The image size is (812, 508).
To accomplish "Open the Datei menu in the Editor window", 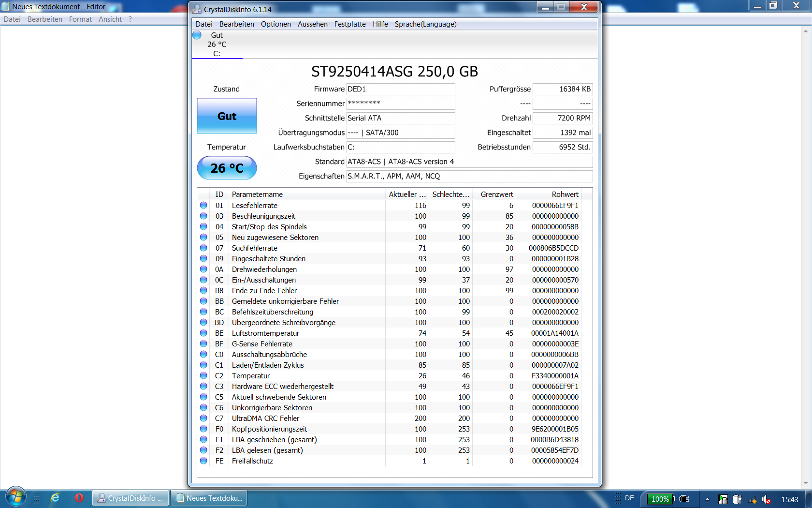I will point(12,19).
